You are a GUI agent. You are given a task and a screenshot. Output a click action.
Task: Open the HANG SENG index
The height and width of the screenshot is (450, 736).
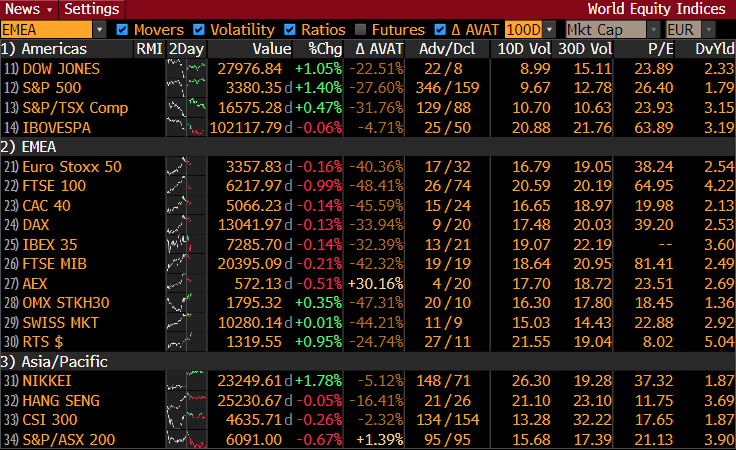pos(61,401)
